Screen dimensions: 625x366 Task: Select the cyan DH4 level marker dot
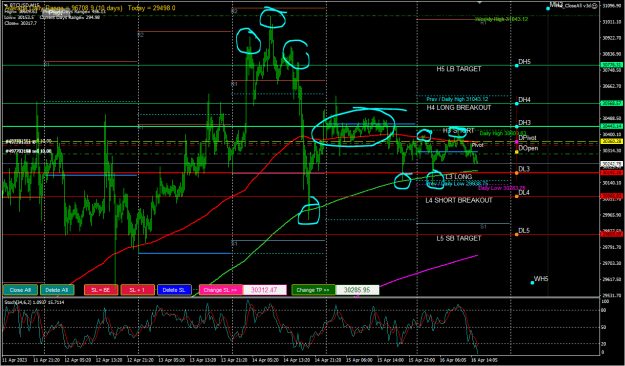coord(517,104)
